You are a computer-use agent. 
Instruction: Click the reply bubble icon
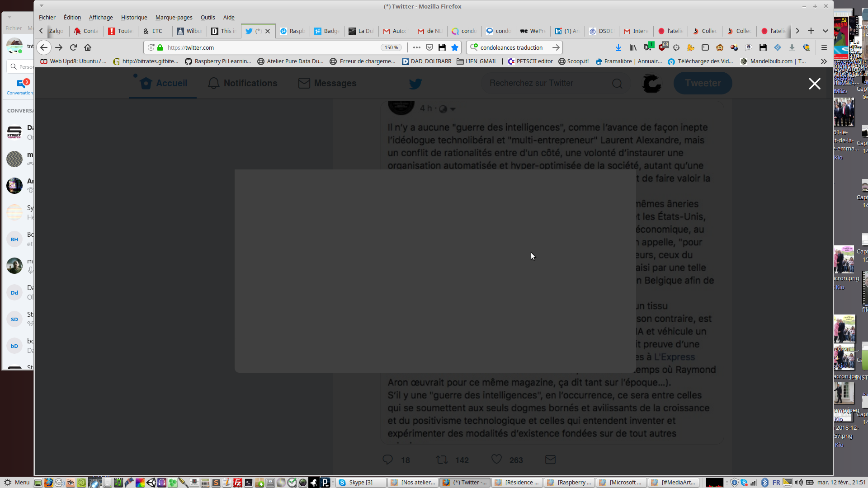(x=387, y=460)
